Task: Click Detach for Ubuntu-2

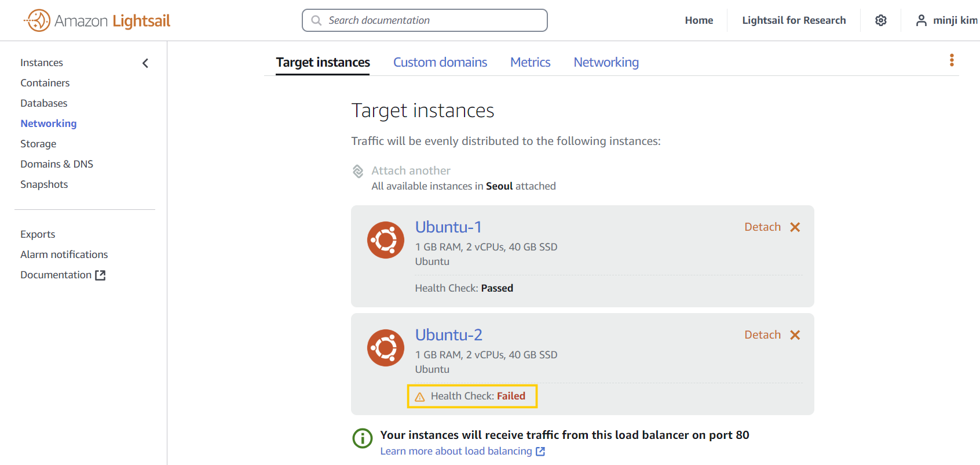Action: [x=762, y=335]
